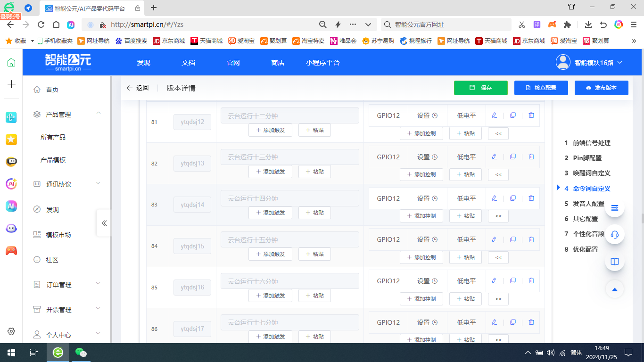The width and height of the screenshot is (644, 362).
Task: Click the list configuration floating icon
Action: click(614, 207)
